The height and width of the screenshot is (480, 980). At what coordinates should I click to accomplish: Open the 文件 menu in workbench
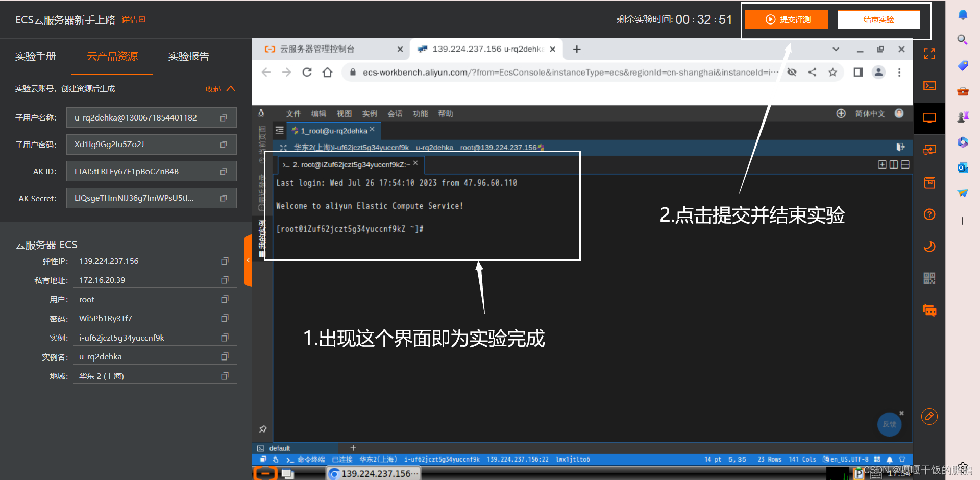click(x=293, y=113)
